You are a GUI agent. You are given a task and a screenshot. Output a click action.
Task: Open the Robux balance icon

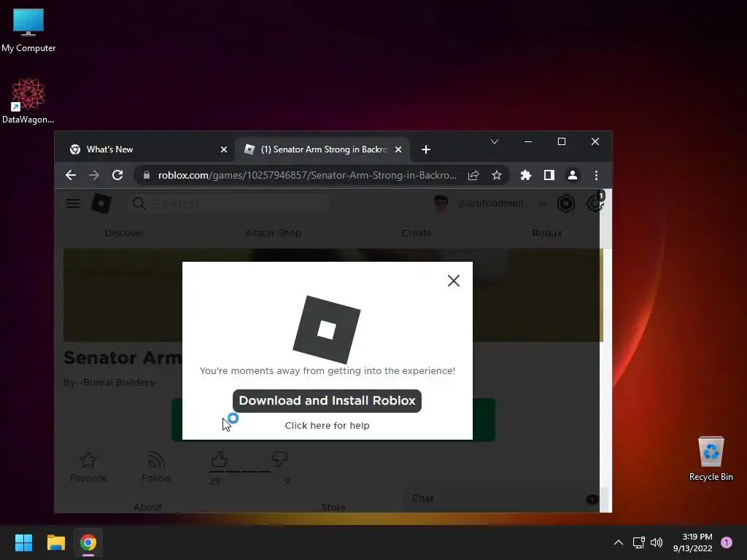[x=566, y=204]
